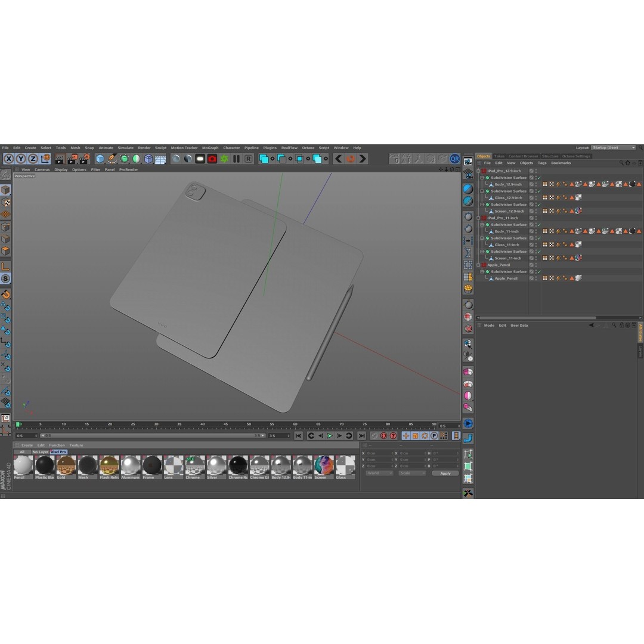Click the red Octane render camera icon
Screen dimensions: 644x644
point(212,159)
